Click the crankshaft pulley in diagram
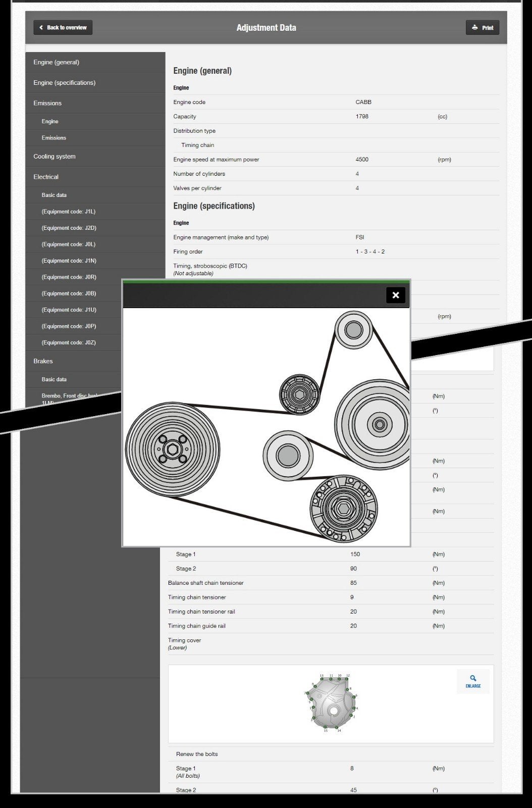Image resolution: width=532 pixels, height=808 pixels. (172, 449)
